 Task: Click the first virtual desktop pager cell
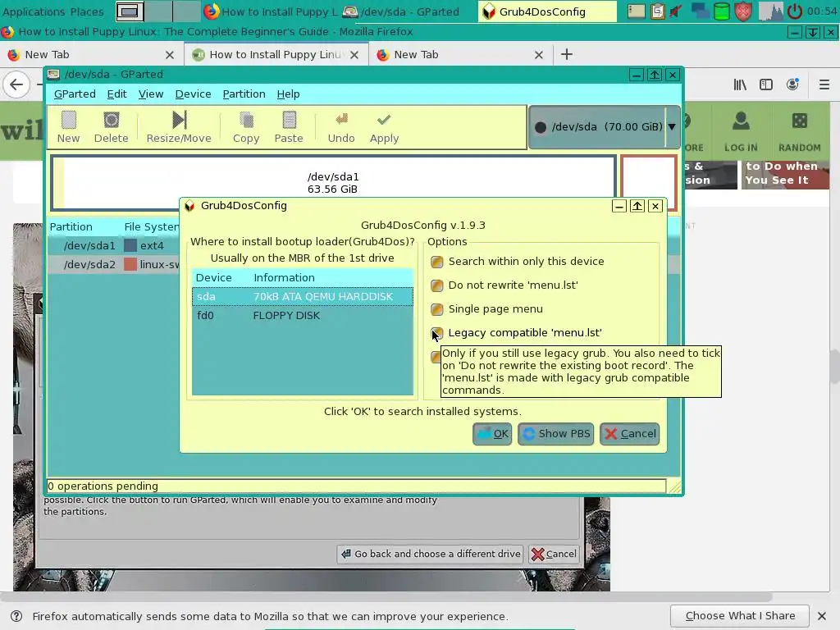pyautogui.click(x=130, y=11)
